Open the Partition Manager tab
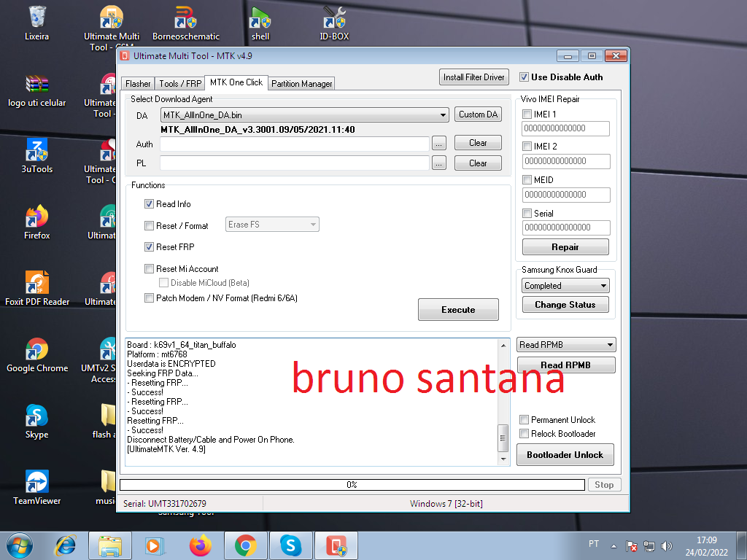 click(x=302, y=84)
